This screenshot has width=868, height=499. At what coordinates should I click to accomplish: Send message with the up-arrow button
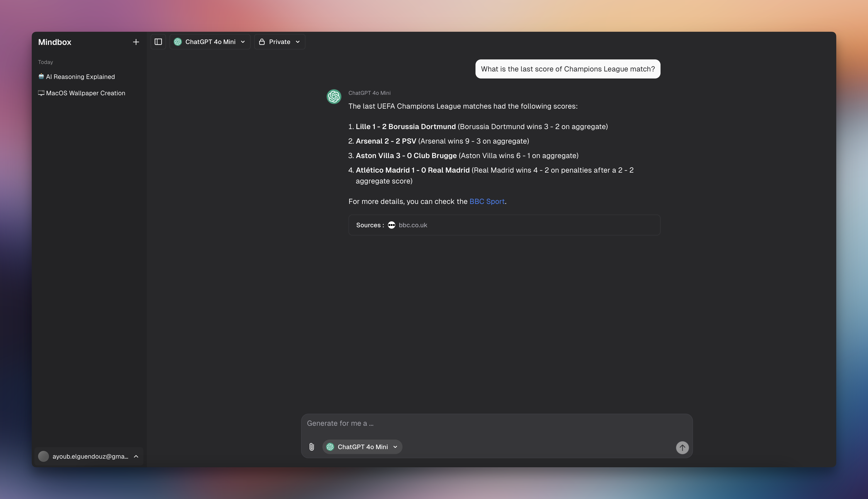(x=682, y=448)
